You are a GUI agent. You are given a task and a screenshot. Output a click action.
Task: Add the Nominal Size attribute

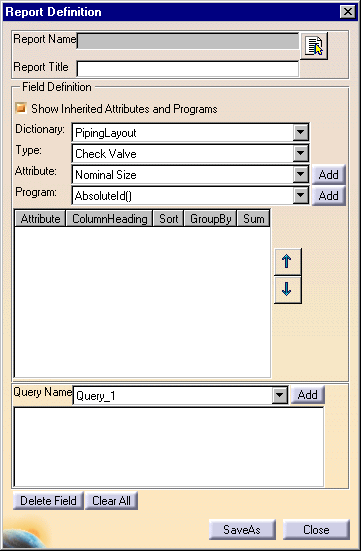(x=329, y=175)
